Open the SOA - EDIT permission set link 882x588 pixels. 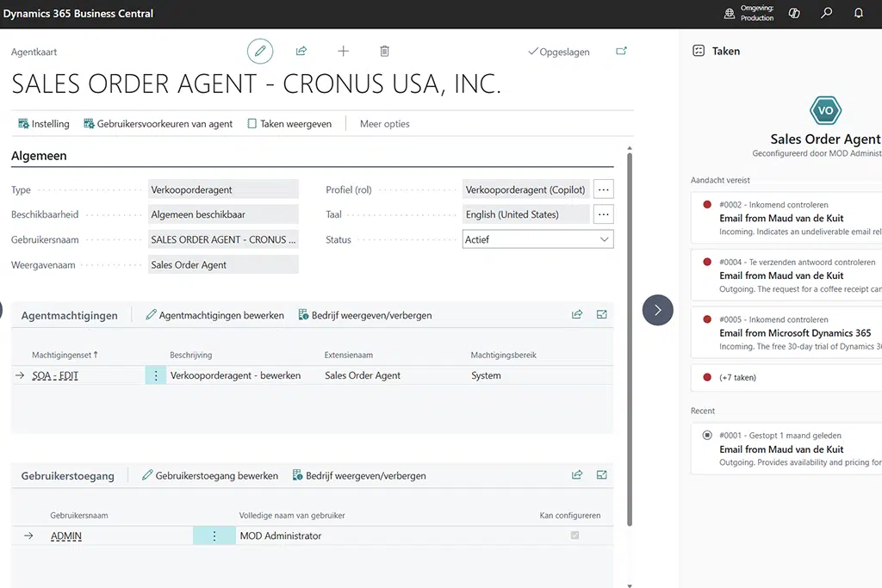coord(55,375)
